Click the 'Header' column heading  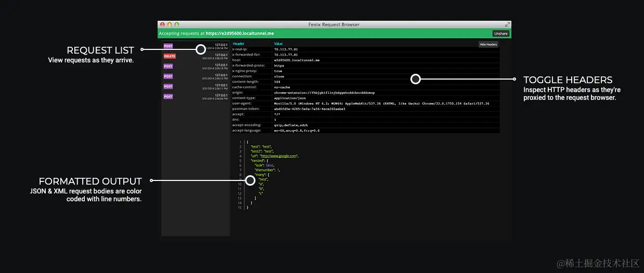click(x=238, y=44)
